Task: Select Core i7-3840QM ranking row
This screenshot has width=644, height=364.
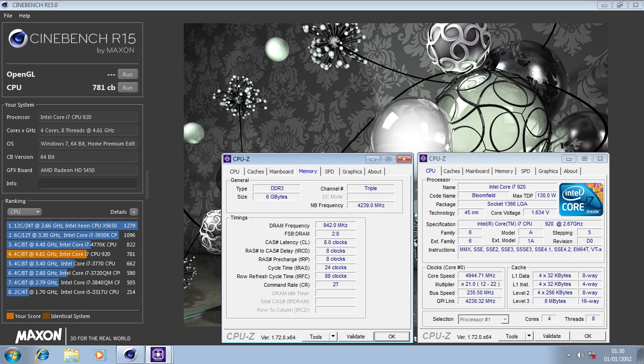Action: click(x=72, y=282)
